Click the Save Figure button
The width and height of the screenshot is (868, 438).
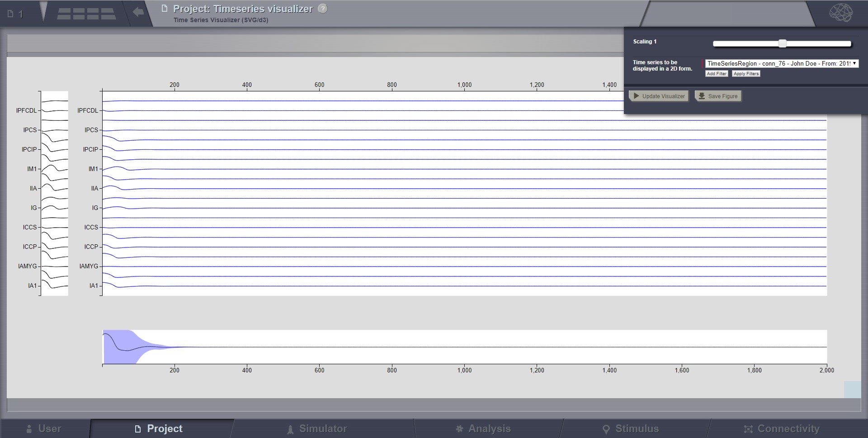718,96
